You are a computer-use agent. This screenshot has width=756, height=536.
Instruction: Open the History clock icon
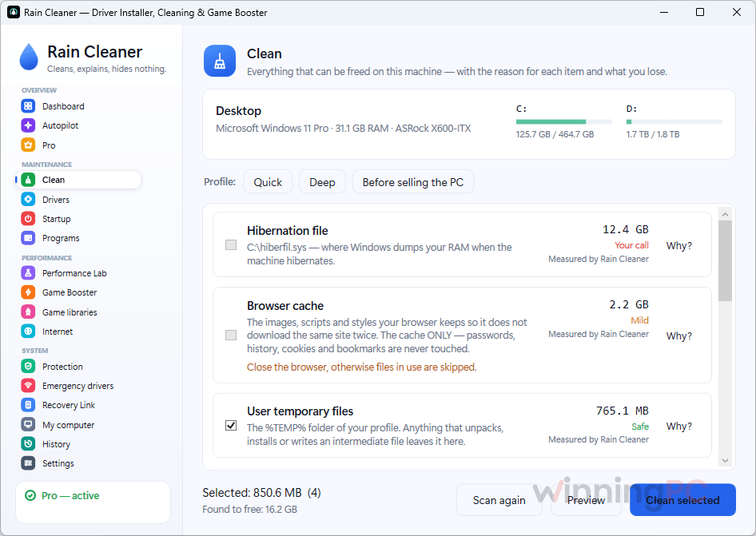point(28,444)
